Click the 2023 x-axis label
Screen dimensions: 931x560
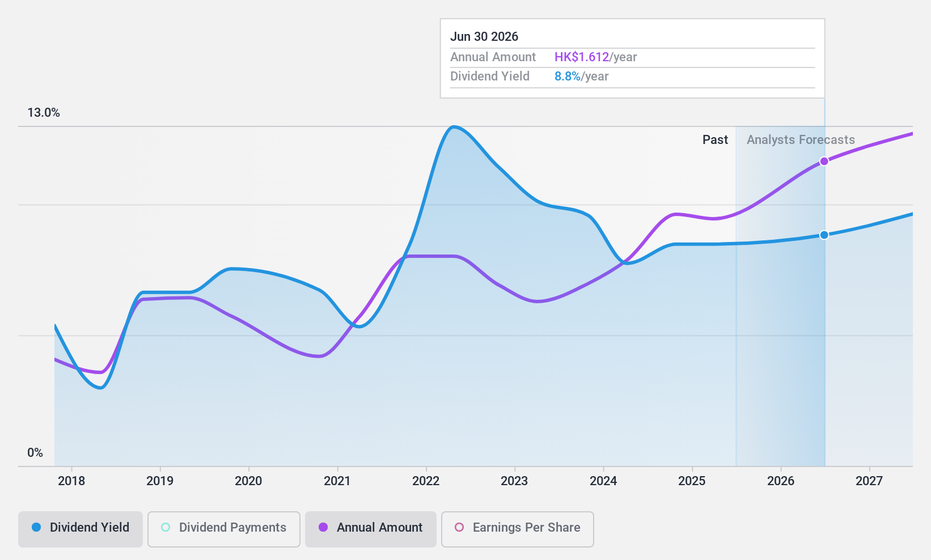tap(514, 481)
